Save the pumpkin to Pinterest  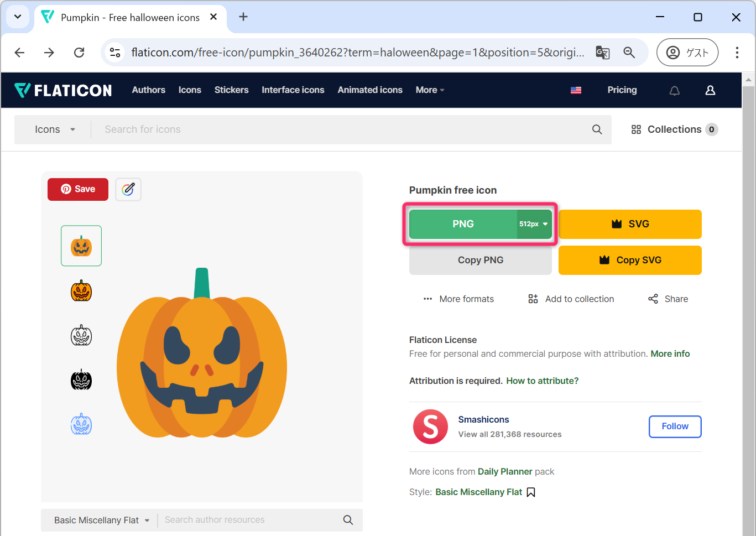[x=78, y=189]
